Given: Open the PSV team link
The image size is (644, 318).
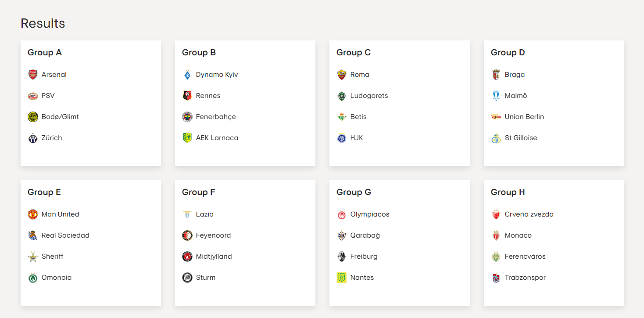Looking at the screenshot, I should 48,96.
